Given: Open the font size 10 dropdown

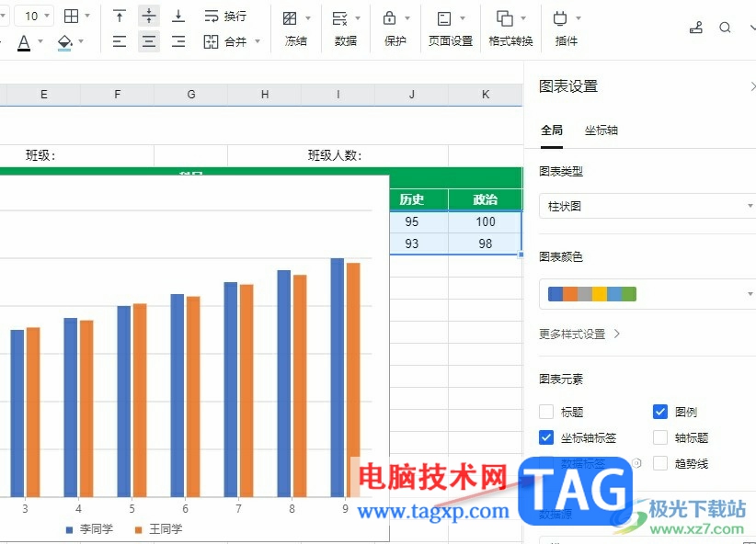Looking at the screenshot, I should (34, 16).
